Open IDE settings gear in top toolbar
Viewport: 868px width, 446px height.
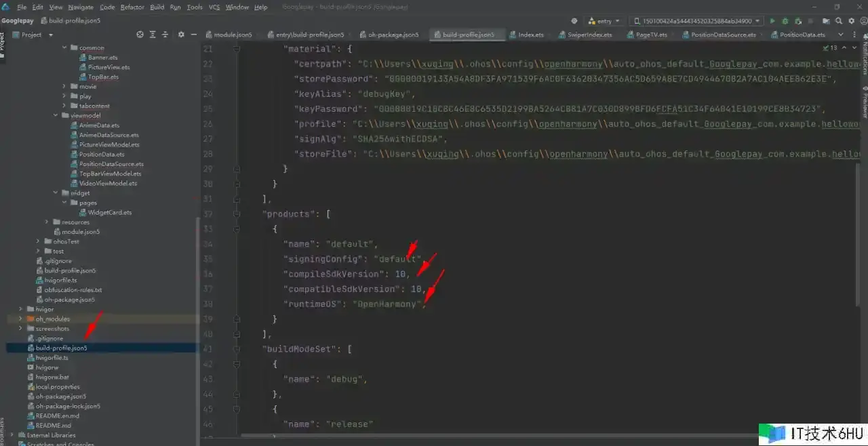click(x=852, y=21)
